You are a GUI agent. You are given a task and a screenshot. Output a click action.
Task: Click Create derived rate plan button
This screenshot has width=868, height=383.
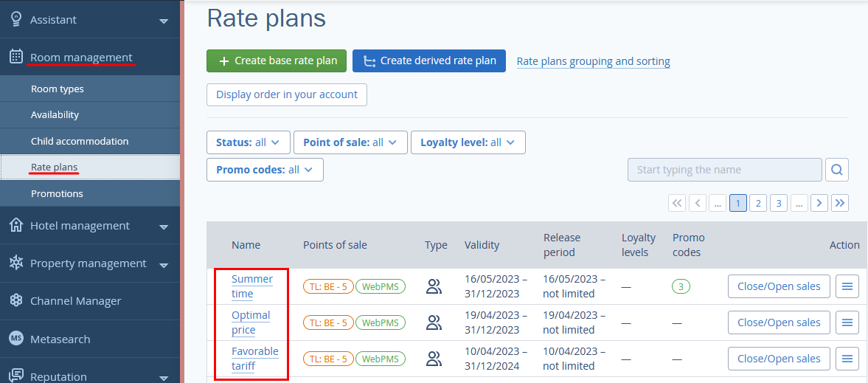pos(429,61)
